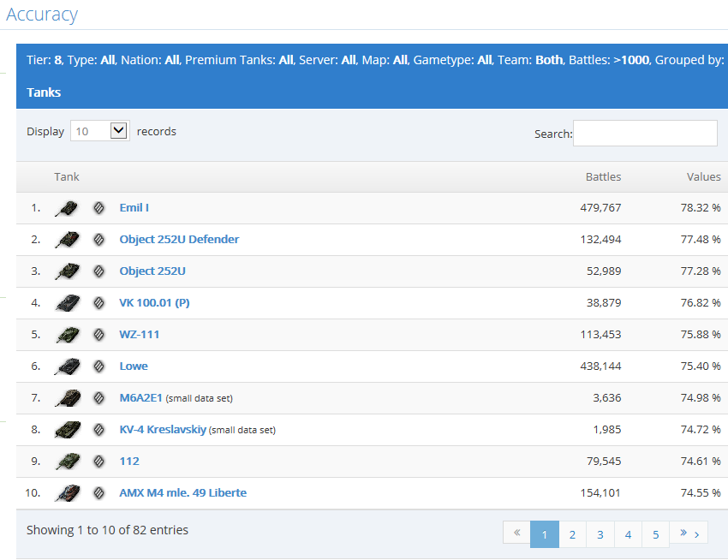728x560 pixels.
Task: Click class icon in the Object 252U row
Action: [98, 271]
